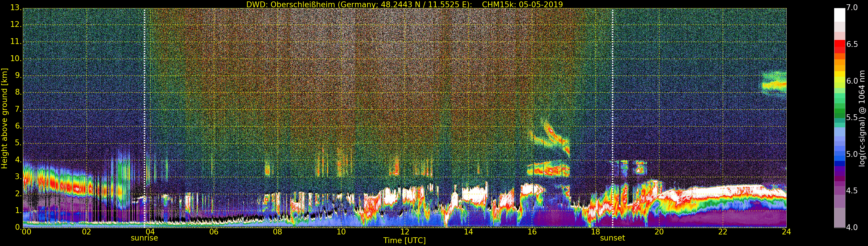This screenshot has height=246, width=868.
Task: Click the time axis tick '10'
Action: (341, 232)
